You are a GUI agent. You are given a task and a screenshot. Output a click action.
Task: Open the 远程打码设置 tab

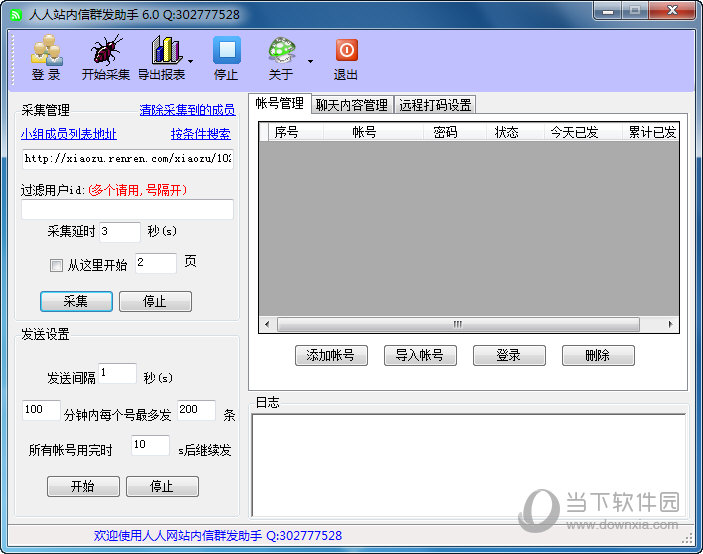click(x=435, y=105)
